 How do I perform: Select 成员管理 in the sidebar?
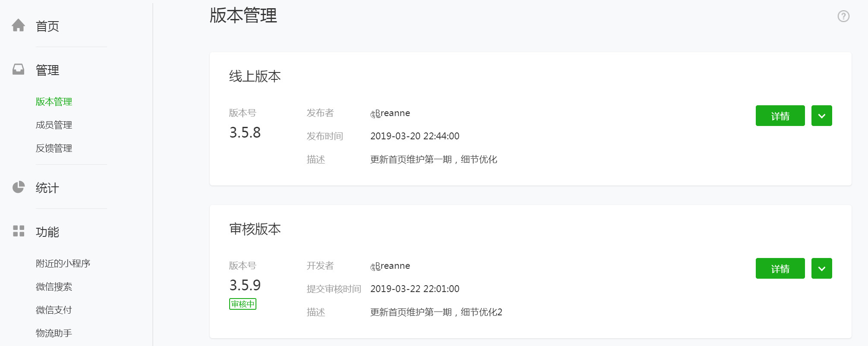[x=54, y=125]
